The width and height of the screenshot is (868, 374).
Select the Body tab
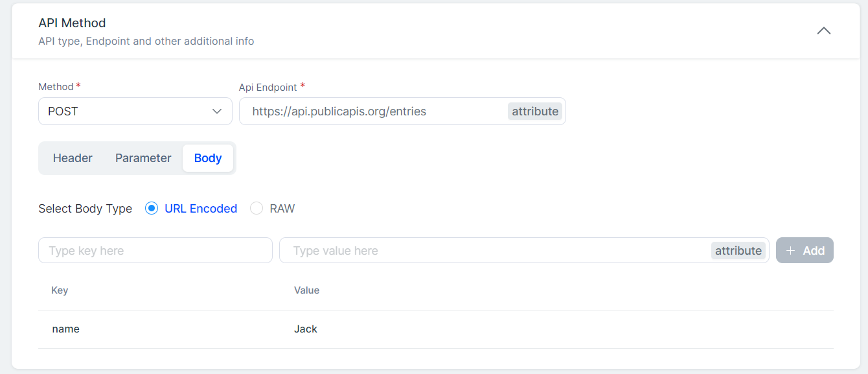207,158
